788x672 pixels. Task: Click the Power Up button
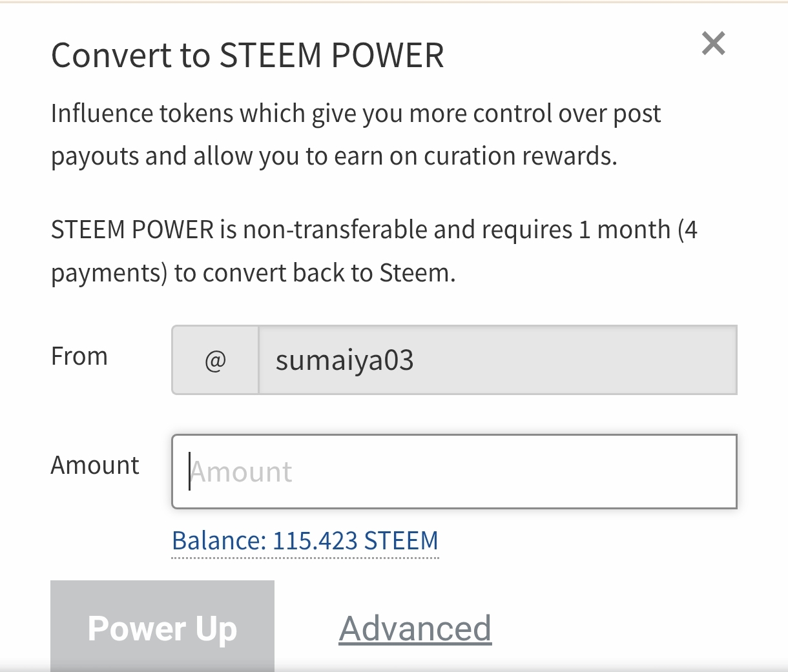162,627
